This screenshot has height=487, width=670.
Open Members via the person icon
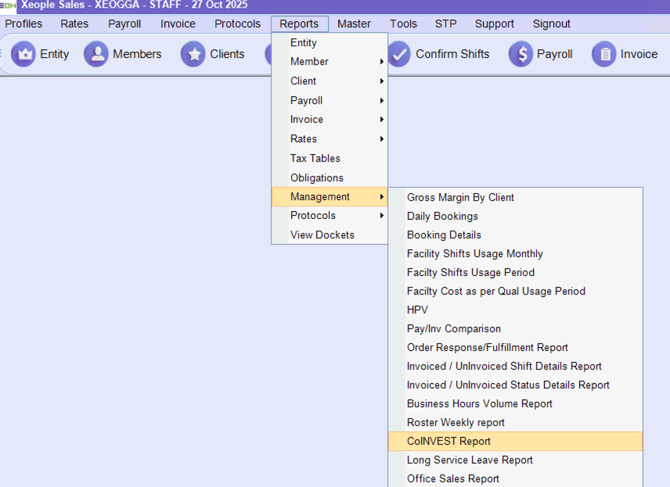[96, 54]
